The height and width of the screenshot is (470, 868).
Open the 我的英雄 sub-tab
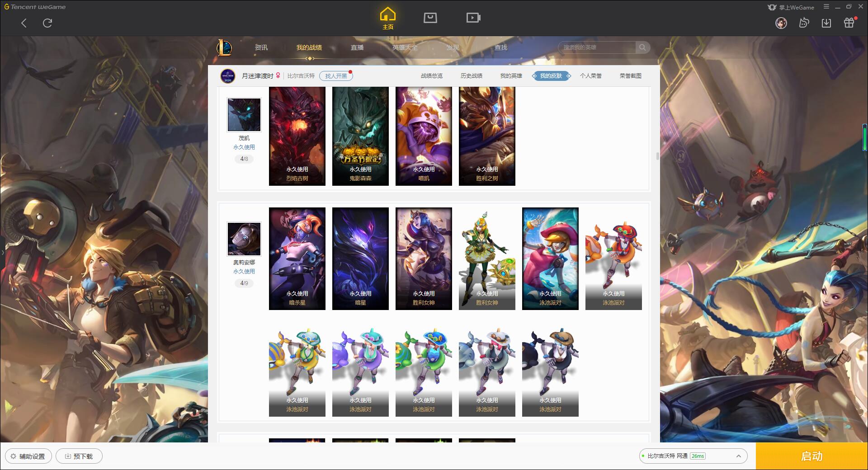point(511,76)
